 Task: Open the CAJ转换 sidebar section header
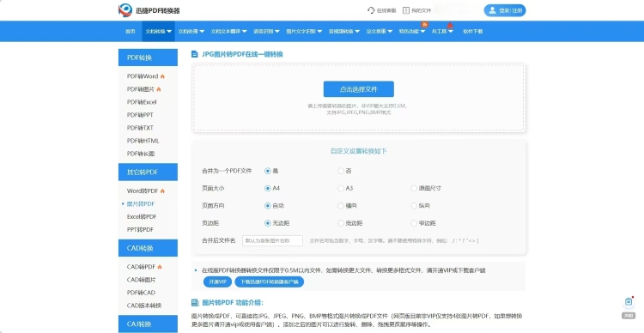(148, 324)
